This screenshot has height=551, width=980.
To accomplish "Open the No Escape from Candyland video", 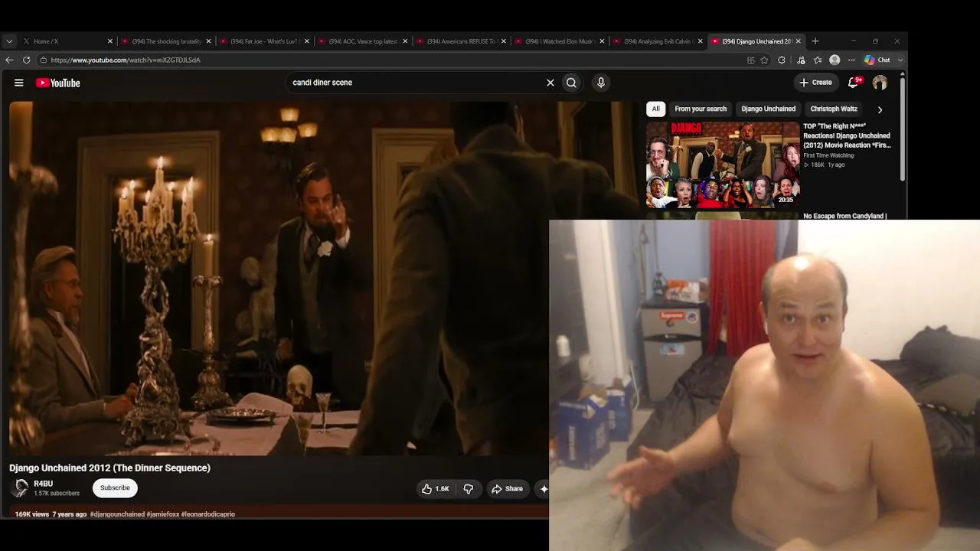I will click(x=844, y=216).
